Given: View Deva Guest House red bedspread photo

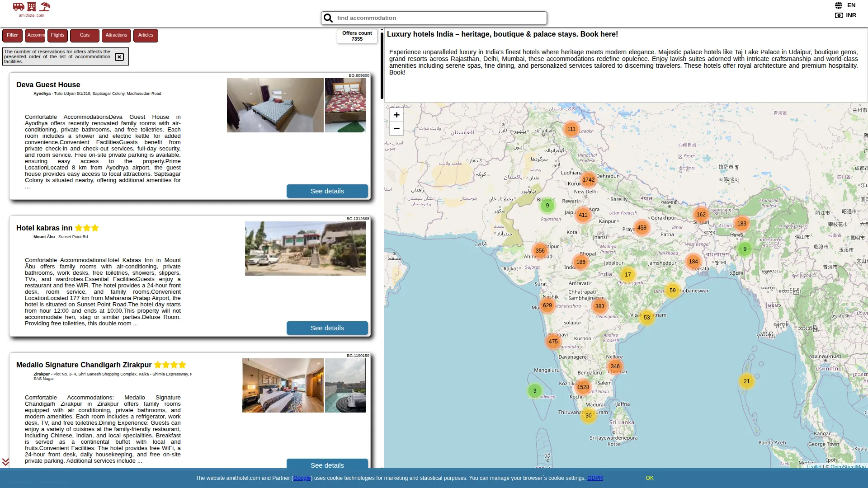Looking at the screenshot, I should tap(345, 105).
